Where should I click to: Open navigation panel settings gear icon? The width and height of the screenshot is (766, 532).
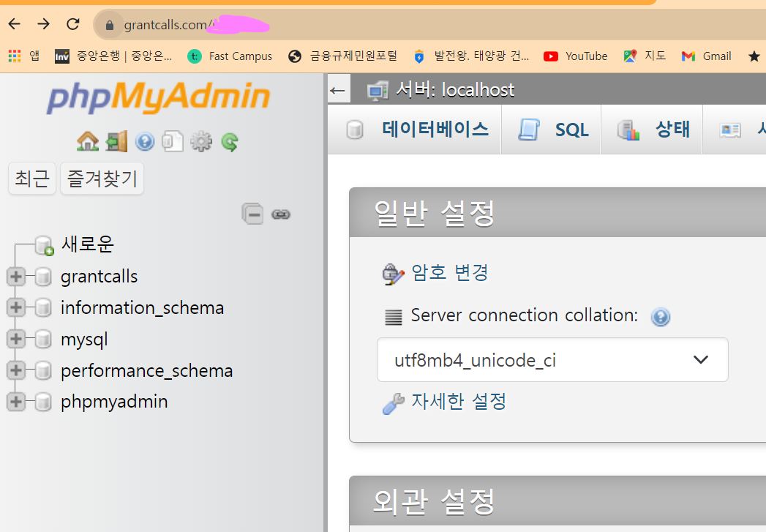coord(201,142)
